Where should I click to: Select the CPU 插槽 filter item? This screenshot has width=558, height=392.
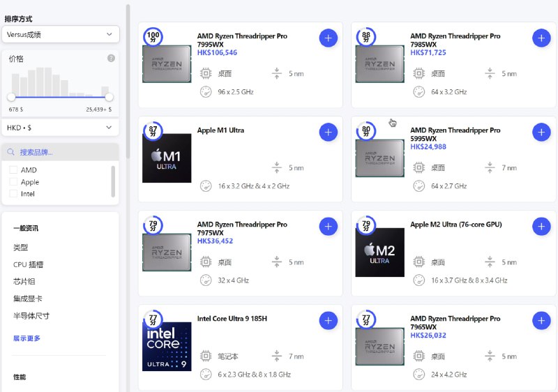28,264
